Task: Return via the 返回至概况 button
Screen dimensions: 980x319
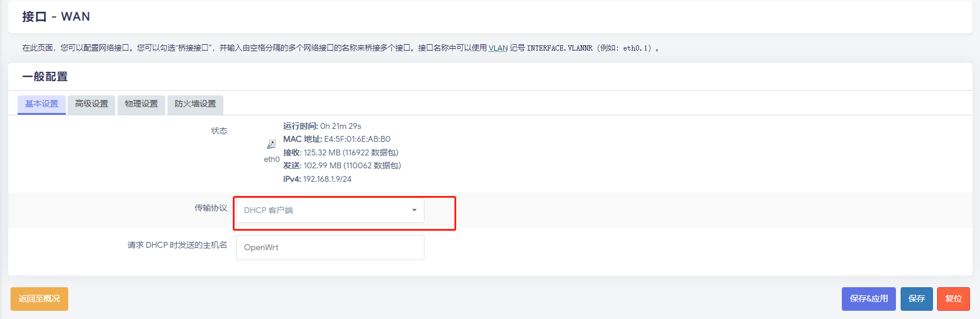Action: pos(39,299)
